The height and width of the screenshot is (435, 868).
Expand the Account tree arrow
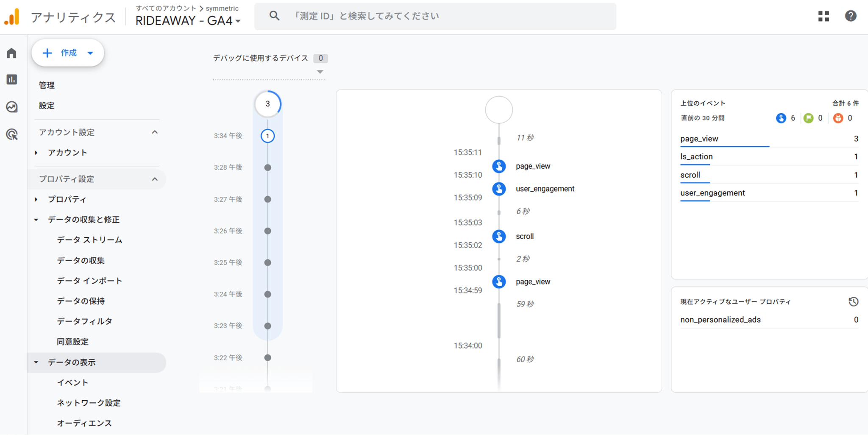pyautogui.click(x=36, y=153)
